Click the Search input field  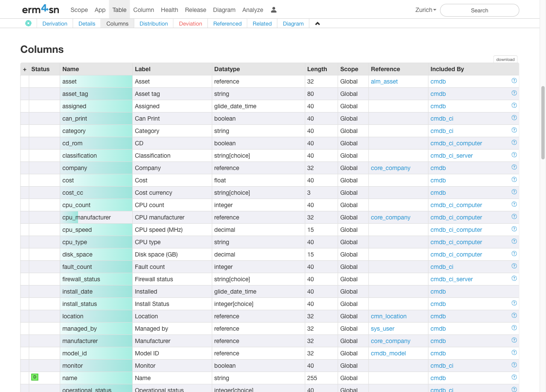[479, 10]
